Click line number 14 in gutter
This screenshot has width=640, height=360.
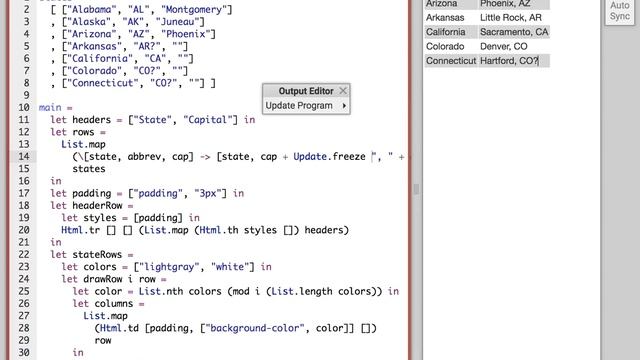pos(24,157)
